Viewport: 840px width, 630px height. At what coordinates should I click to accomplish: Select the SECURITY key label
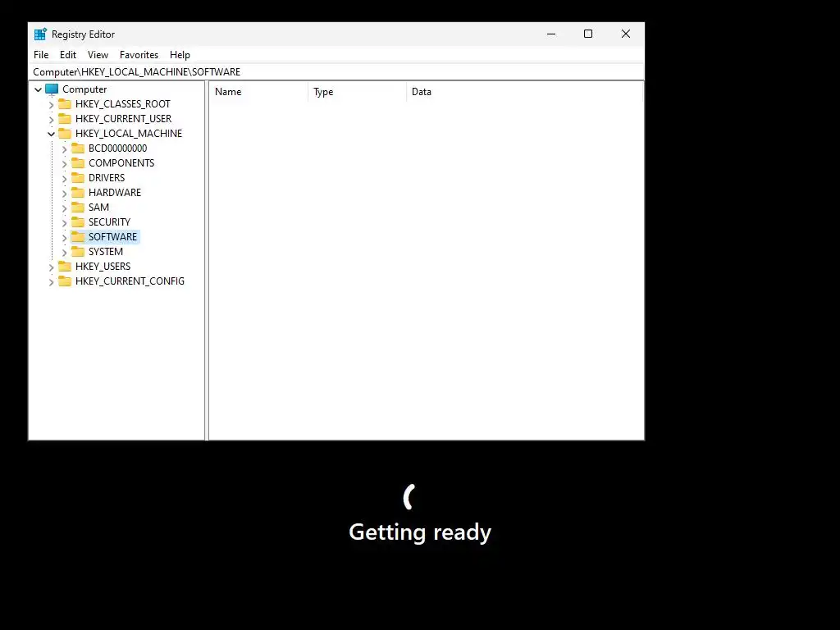pos(109,221)
